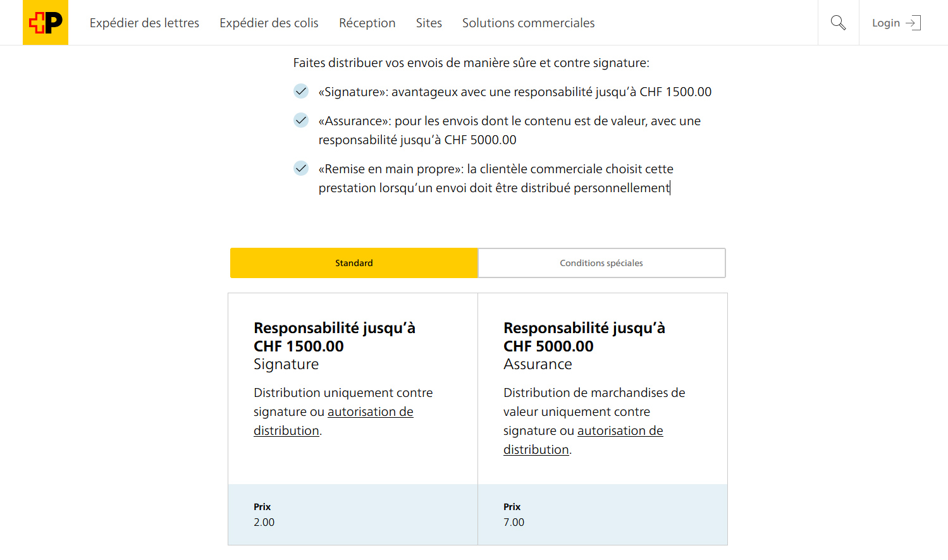Click the Login arrow icon
This screenshot has width=948, height=560.
pos(913,23)
